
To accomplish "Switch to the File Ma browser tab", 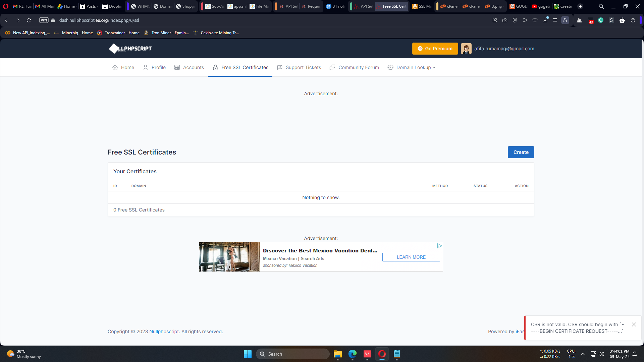I will click(x=259, y=6).
